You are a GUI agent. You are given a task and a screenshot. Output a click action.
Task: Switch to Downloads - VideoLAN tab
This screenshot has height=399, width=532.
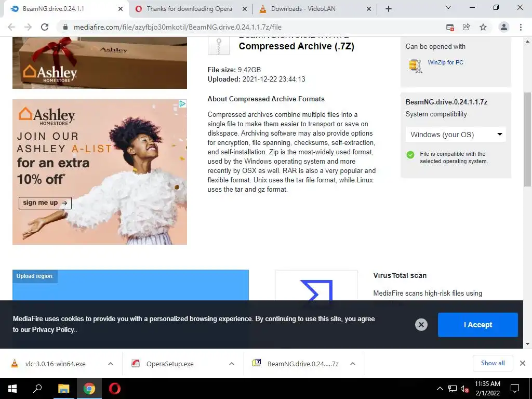pyautogui.click(x=315, y=9)
